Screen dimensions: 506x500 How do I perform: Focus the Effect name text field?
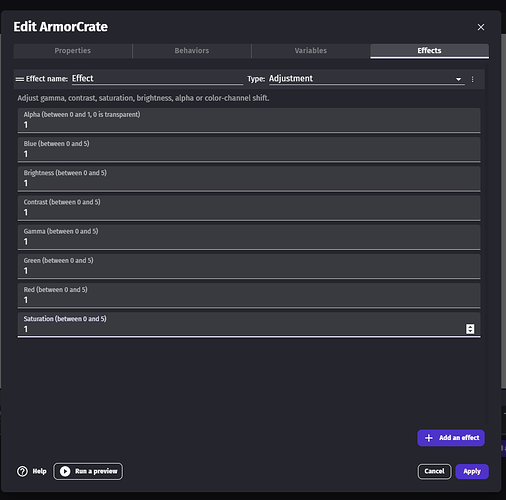[x=157, y=79]
